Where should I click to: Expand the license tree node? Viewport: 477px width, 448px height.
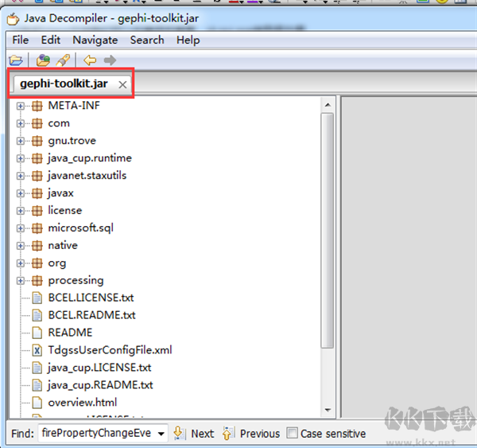[x=21, y=211]
